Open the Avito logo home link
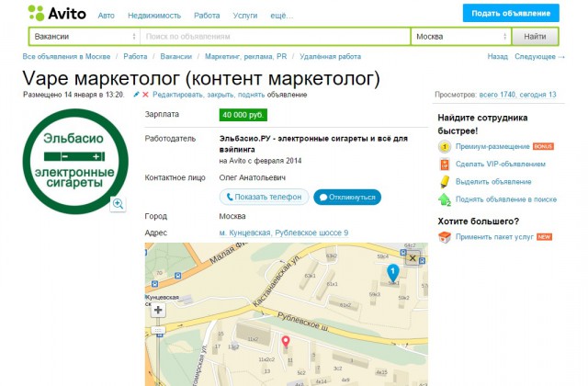Screen dimensions: 588x386 tap(57, 14)
